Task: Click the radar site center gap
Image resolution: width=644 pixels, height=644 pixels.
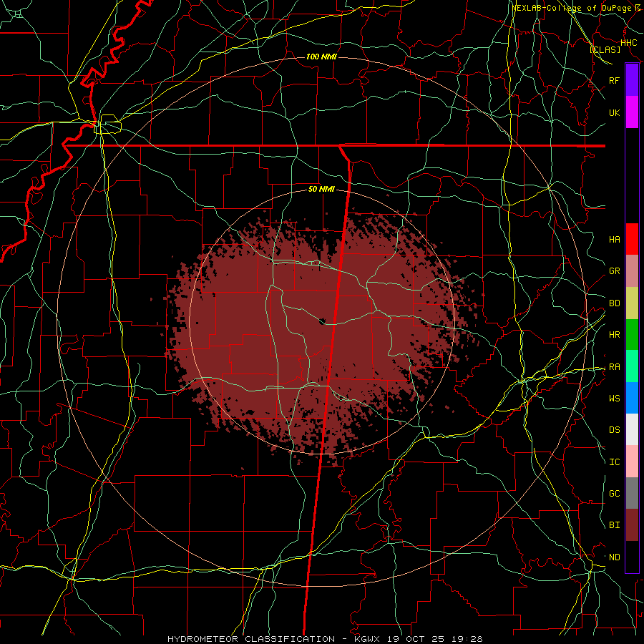Action: (321, 321)
